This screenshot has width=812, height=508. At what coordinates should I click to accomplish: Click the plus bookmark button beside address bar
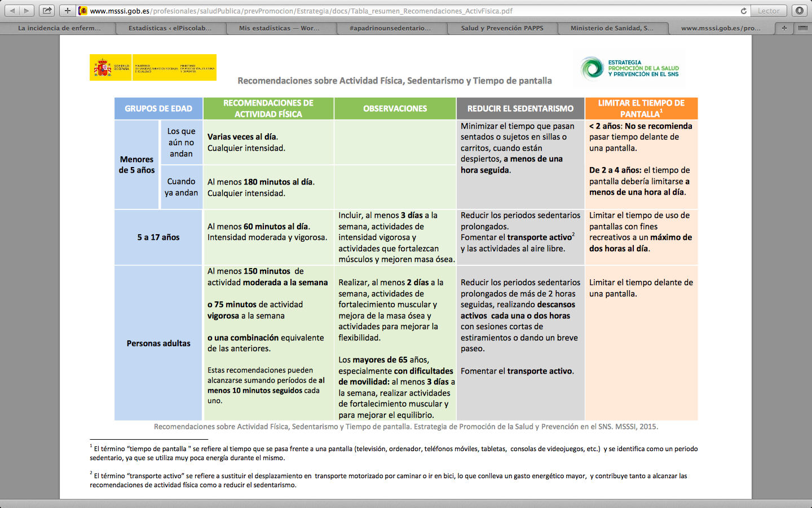(67, 11)
